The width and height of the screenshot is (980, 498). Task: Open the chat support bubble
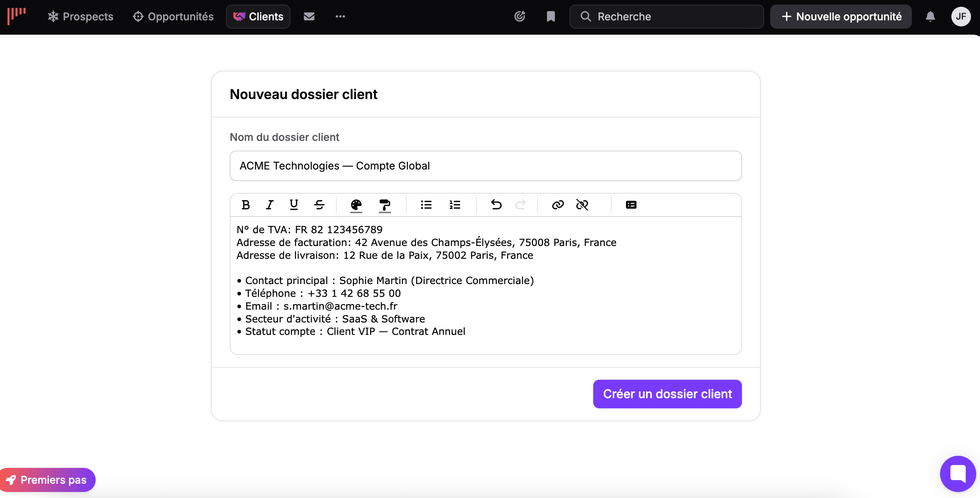click(957, 474)
